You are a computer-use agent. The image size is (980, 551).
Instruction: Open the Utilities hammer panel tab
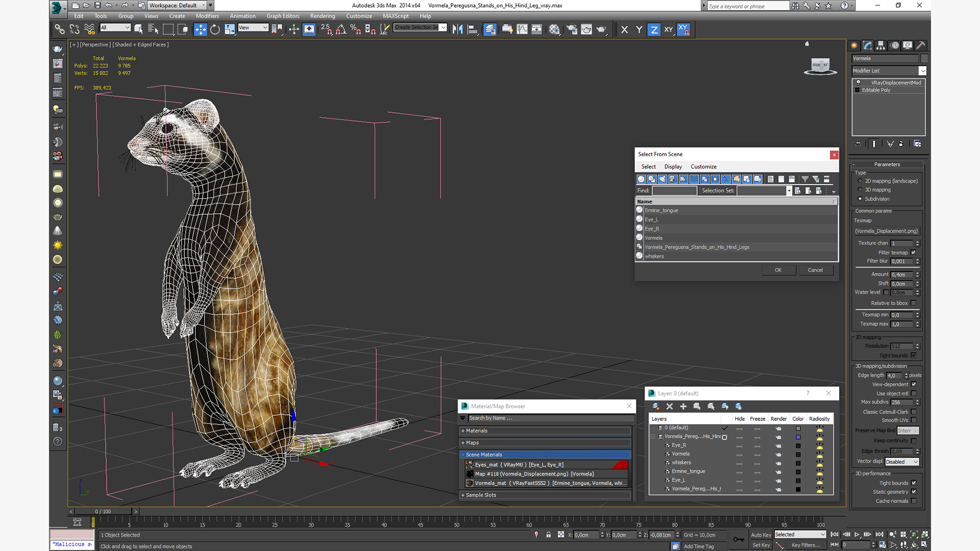[x=920, y=45]
